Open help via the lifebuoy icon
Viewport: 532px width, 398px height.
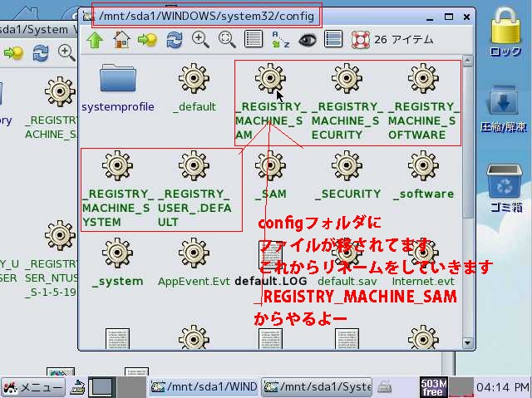[360, 39]
